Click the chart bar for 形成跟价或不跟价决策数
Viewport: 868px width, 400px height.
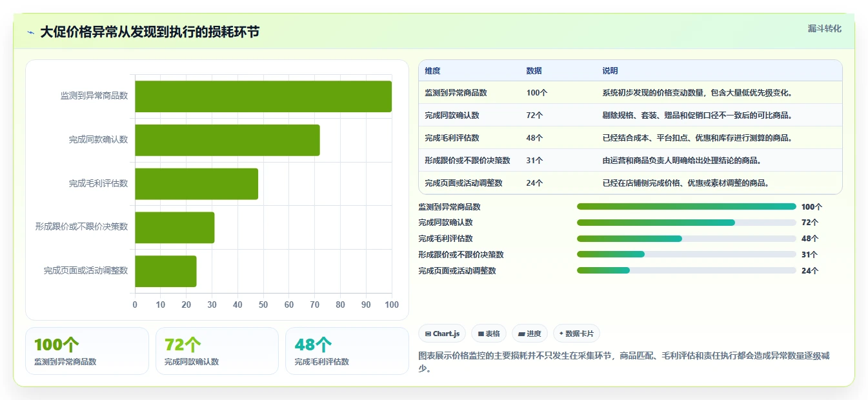click(x=174, y=227)
